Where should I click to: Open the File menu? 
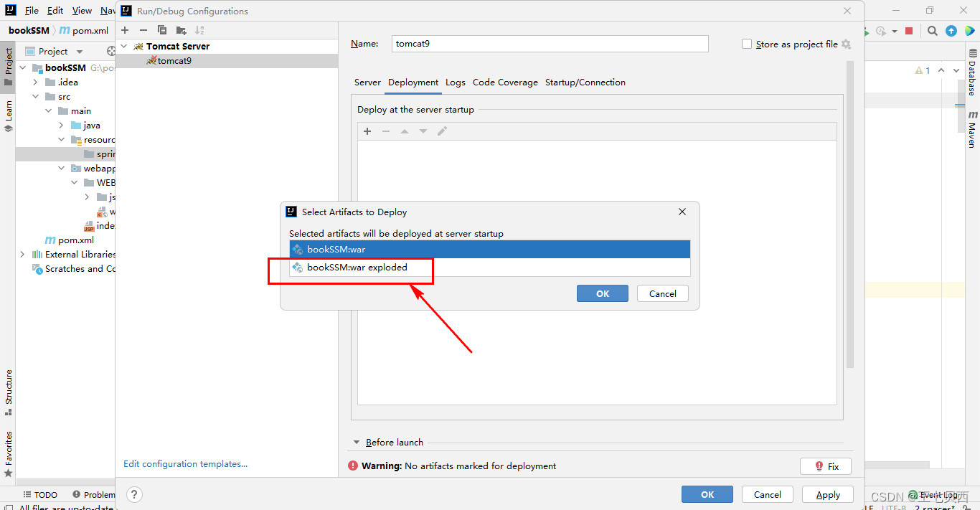point(32,11)
